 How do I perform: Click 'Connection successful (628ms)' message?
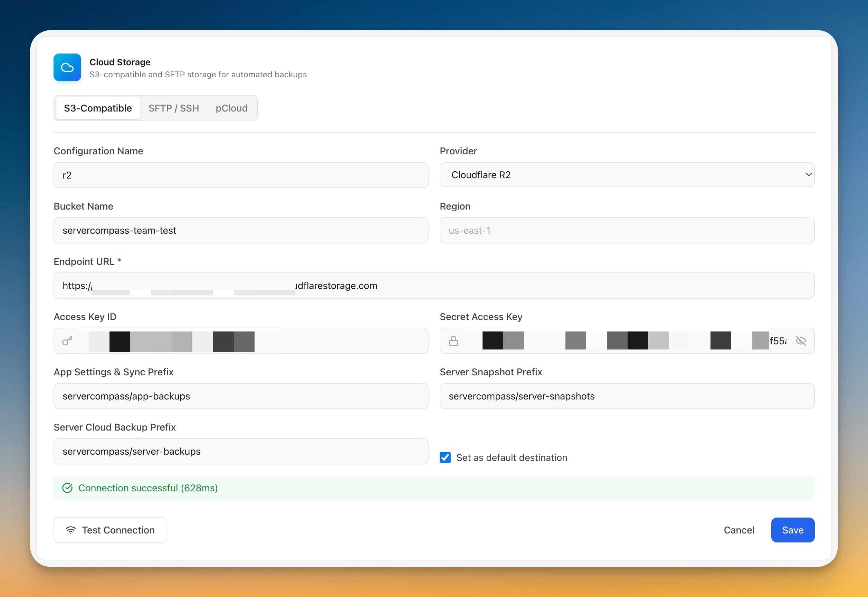tap(148, 488)
